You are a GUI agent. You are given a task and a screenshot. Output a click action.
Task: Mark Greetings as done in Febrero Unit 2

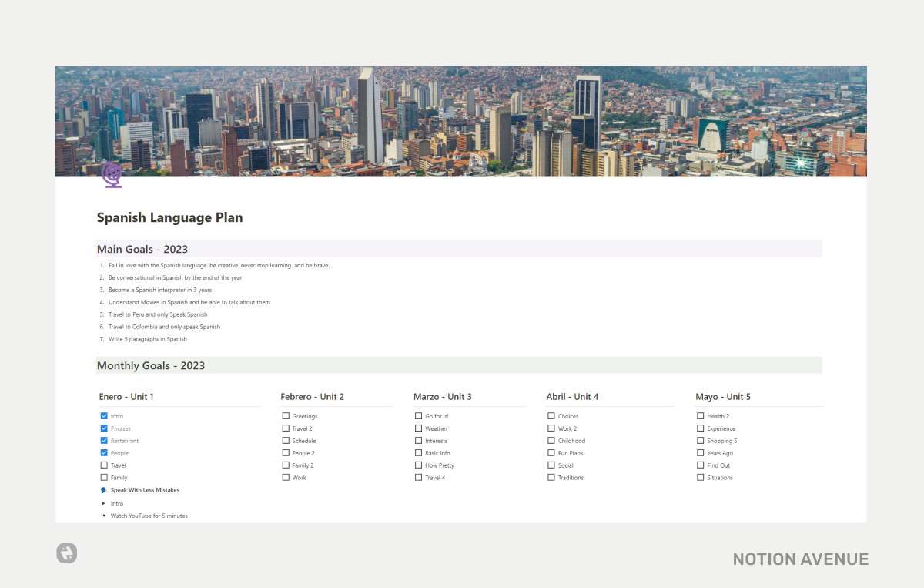286,415
